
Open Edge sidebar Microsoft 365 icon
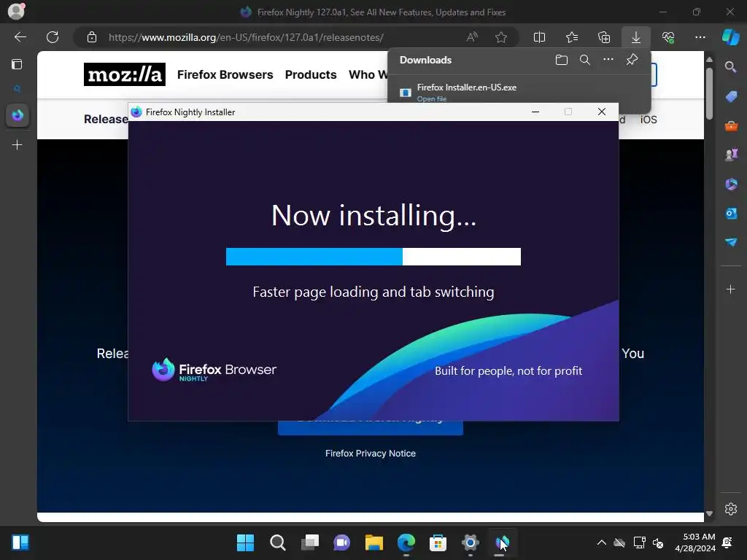click(731, 184)
